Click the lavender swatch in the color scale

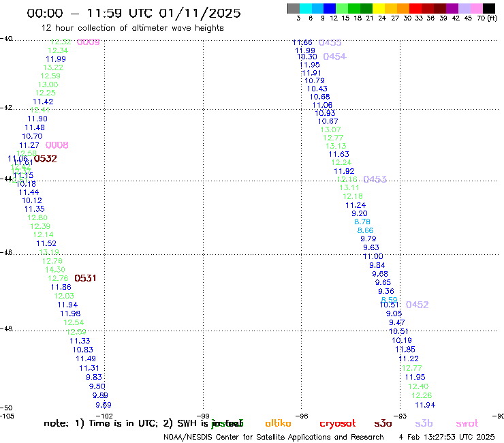tap(464, 8)
